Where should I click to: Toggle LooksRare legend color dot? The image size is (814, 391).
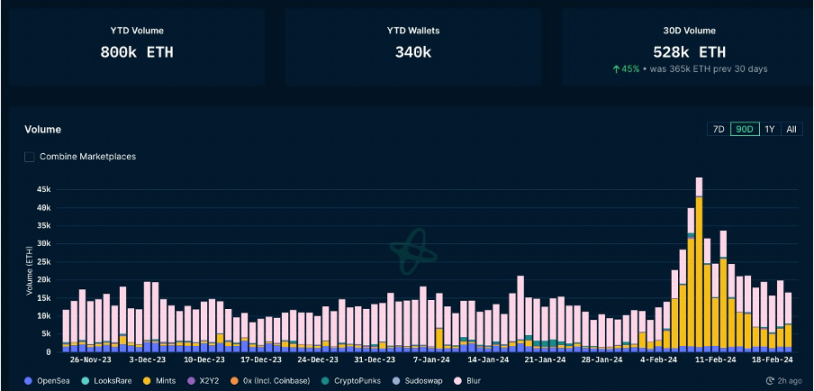85,381
